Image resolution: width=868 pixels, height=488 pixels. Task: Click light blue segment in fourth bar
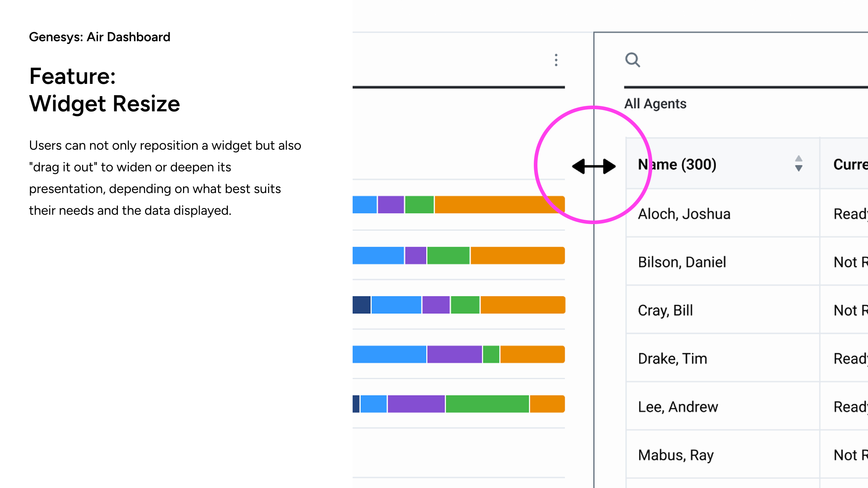(389, 354)
